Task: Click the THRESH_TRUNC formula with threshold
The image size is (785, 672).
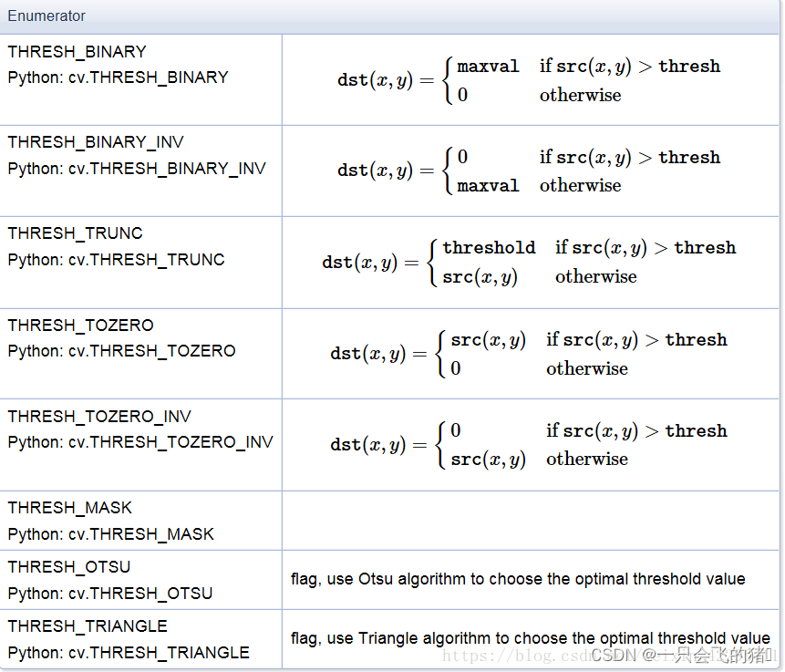Action: tap(529, 262)
